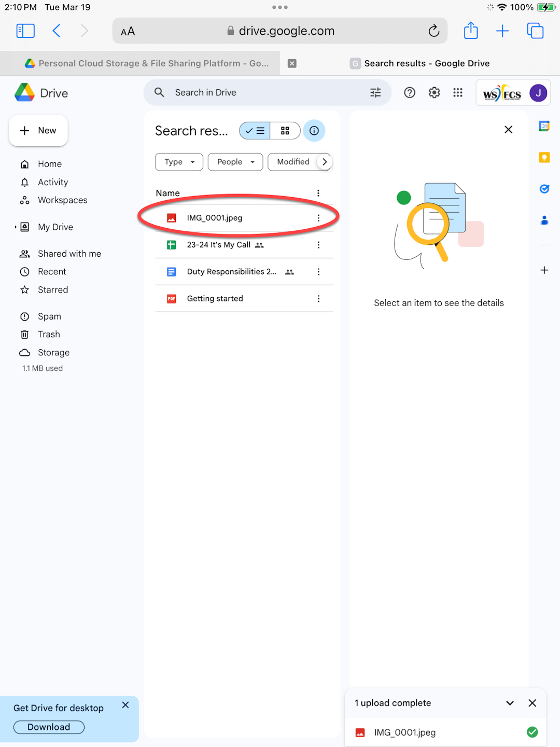Open the Trash section
Screen dimensions: 560x747
49,335
